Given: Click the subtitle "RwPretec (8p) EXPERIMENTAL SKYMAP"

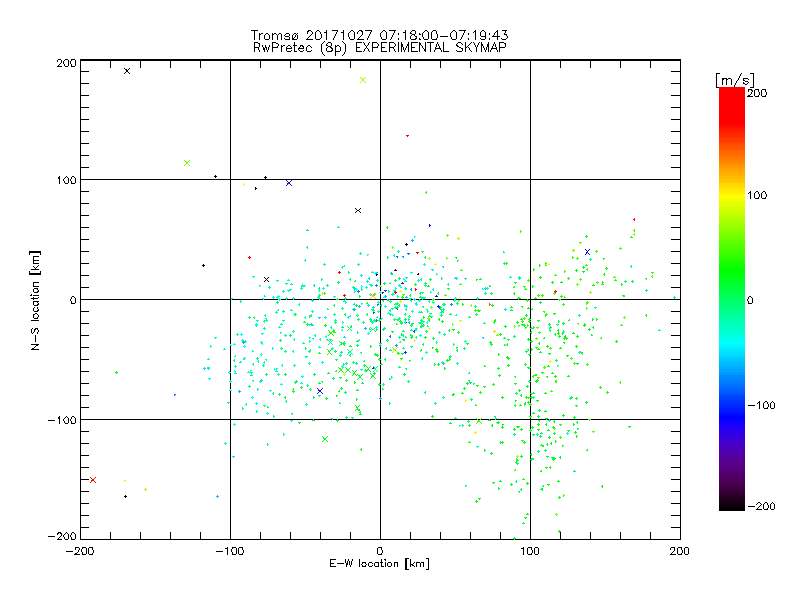Looking at the screenshot, I should tap(380, 48).
